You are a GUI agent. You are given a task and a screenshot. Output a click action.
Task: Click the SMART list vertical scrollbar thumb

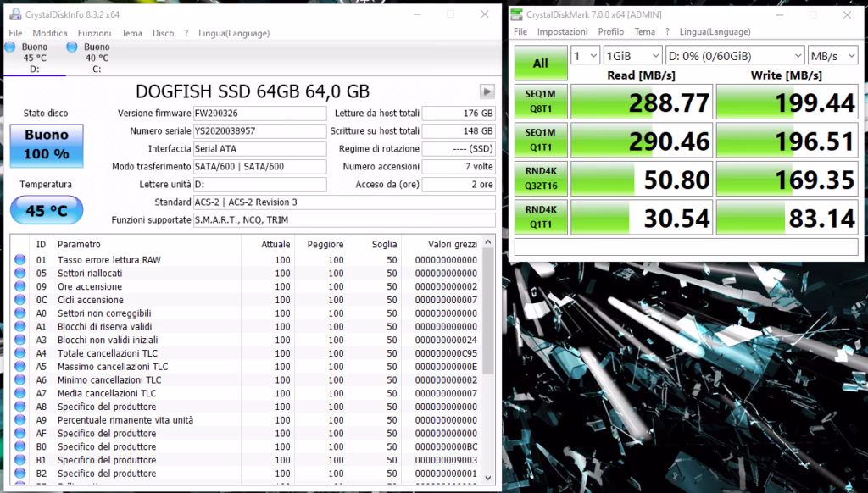[x=487, y=311]
